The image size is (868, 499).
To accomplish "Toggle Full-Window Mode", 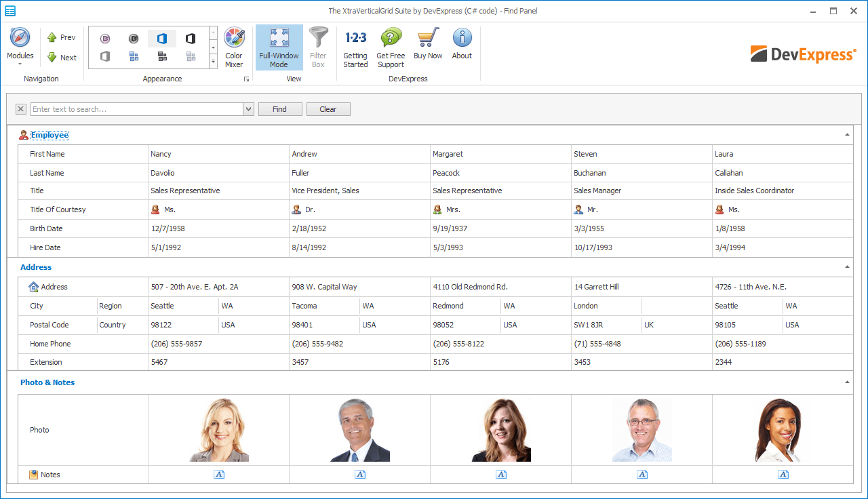I will [279, 47].
